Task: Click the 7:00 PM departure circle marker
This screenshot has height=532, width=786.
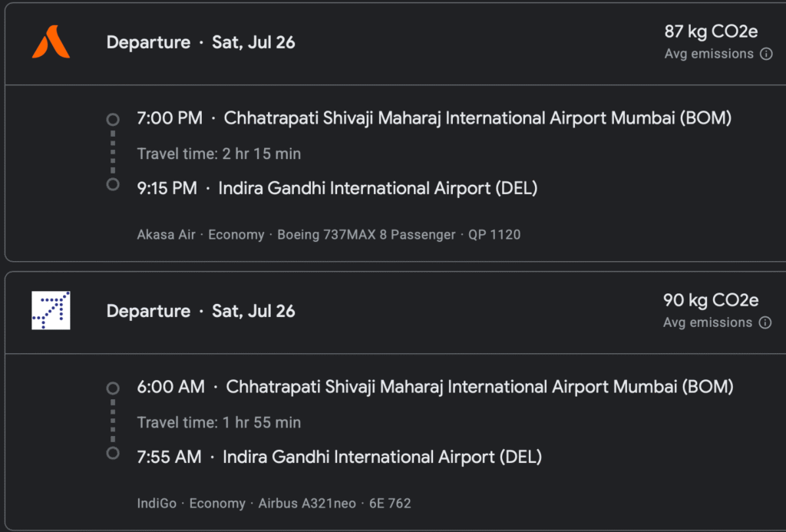Action: pos(113,119)
